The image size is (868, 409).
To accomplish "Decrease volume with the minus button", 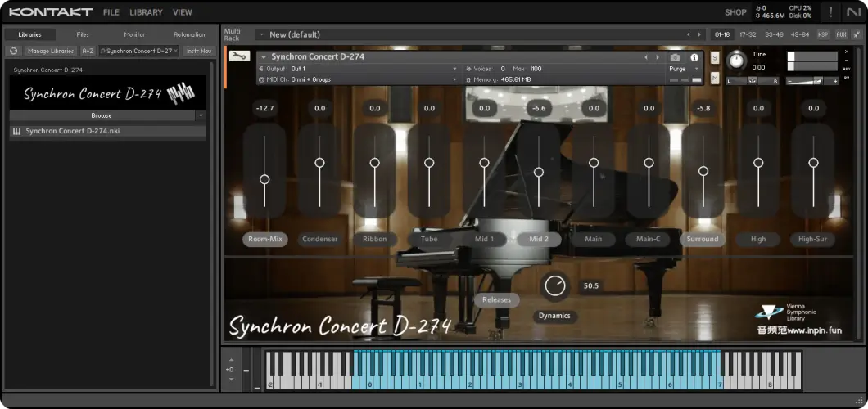I will click(790, 81).
